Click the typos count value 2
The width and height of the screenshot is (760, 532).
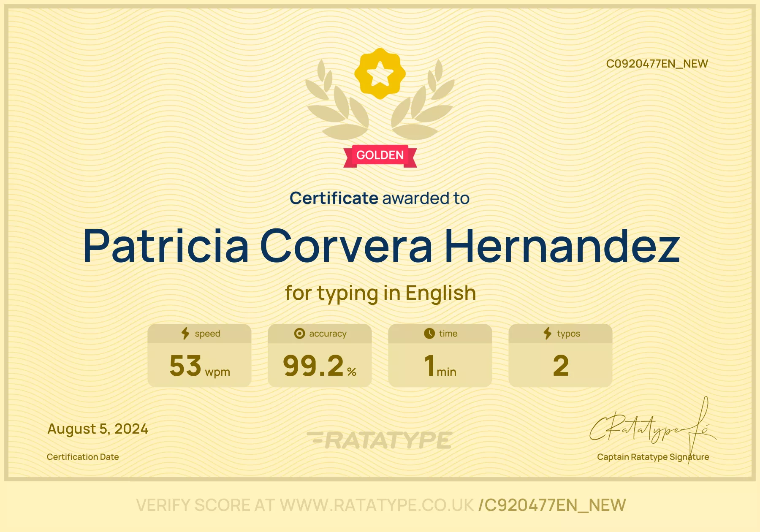pyautogui.click(x=561, y=366)
